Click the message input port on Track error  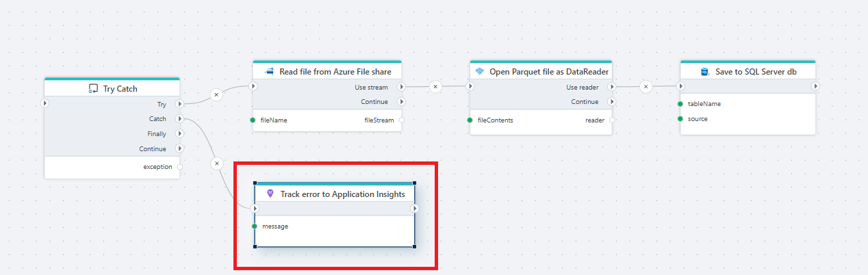click(x=255, y=226)
